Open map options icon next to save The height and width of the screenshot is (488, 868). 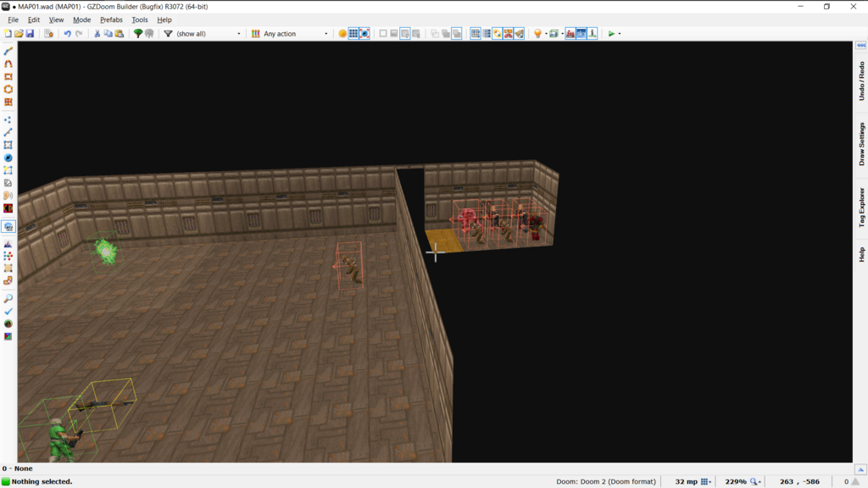(x=48, y=34)
